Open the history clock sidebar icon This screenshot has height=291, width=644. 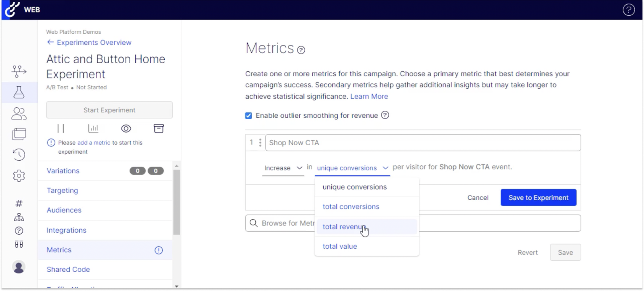click(19, 155)
